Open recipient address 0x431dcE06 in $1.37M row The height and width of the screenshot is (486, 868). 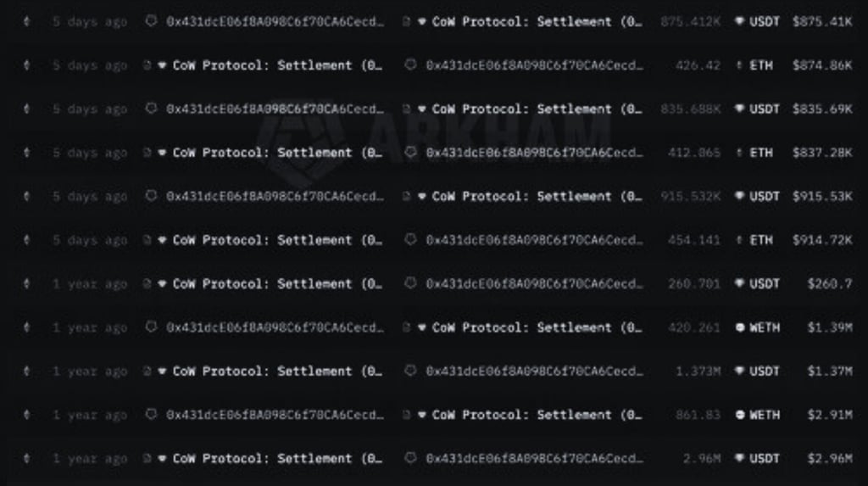533,371
